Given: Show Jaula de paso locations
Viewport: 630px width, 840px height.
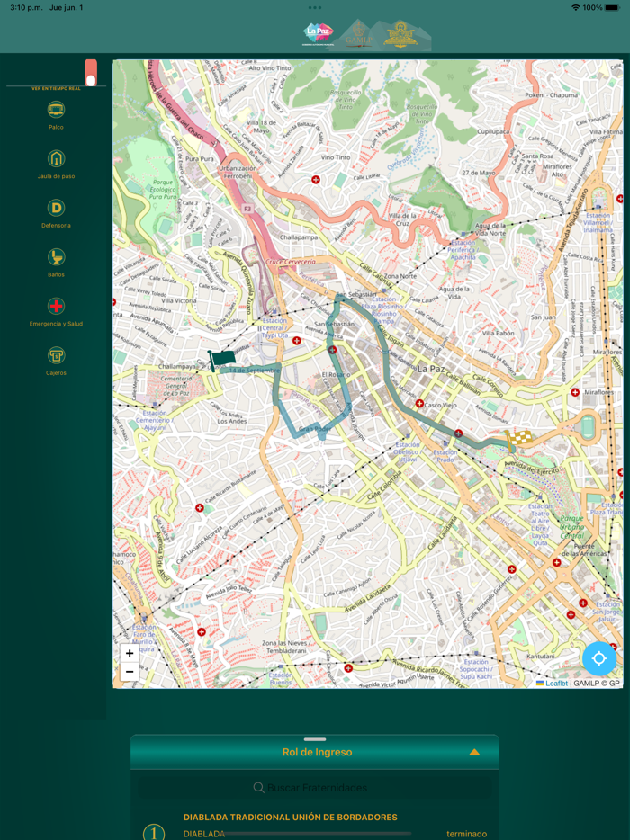Looking at the screenshot, I should pyautogui.click(x=56, y=159).
